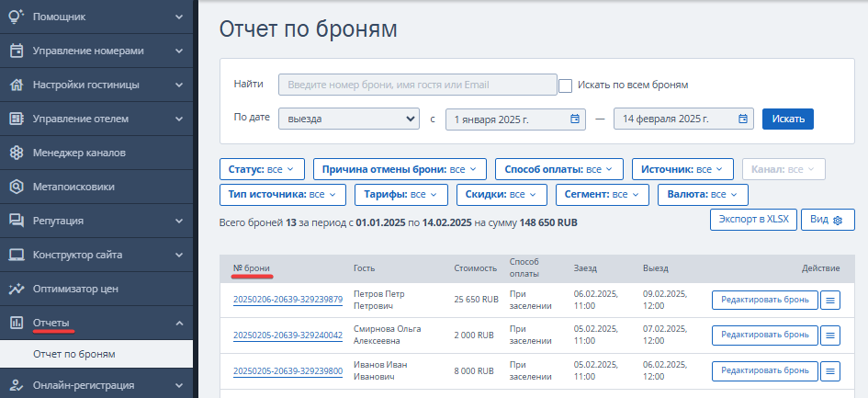The width and height of the screenshot is (868, 398).
Task: Click the blue Искать button
Action: [788, 119]
